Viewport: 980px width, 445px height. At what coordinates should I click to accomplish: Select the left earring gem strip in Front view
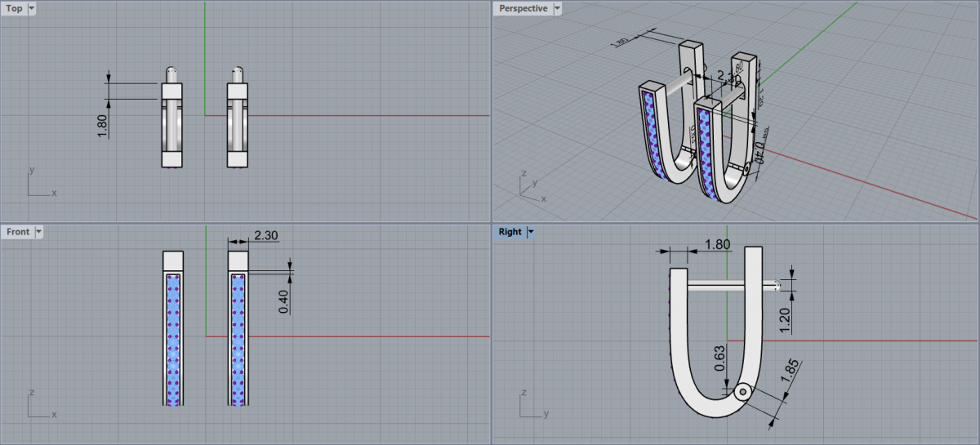[172, 339]
